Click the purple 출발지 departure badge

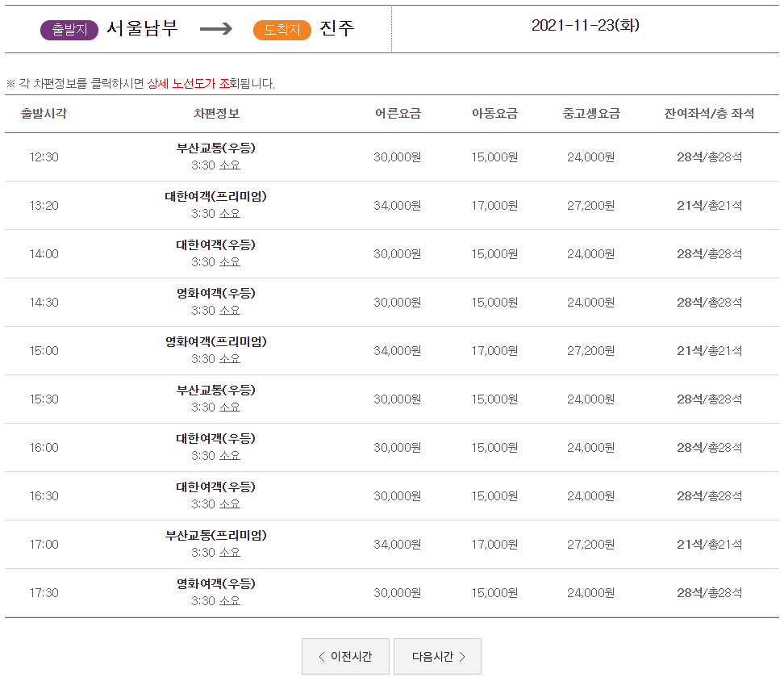click(69, 30)
